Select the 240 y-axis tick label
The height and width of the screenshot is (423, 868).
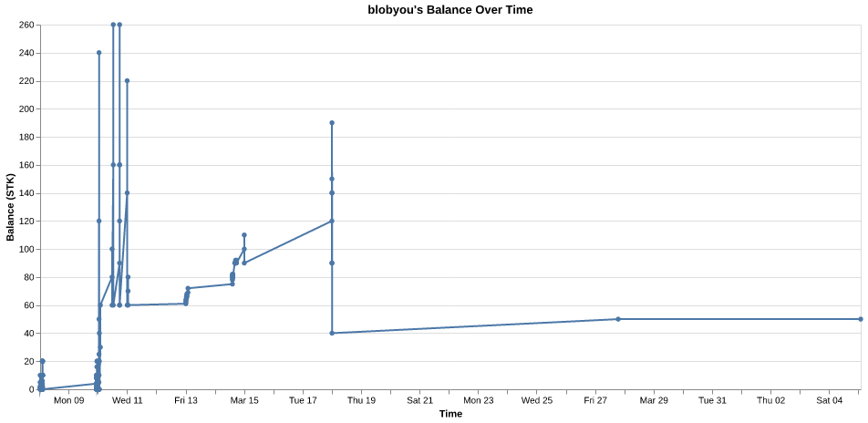pos(27,53)
